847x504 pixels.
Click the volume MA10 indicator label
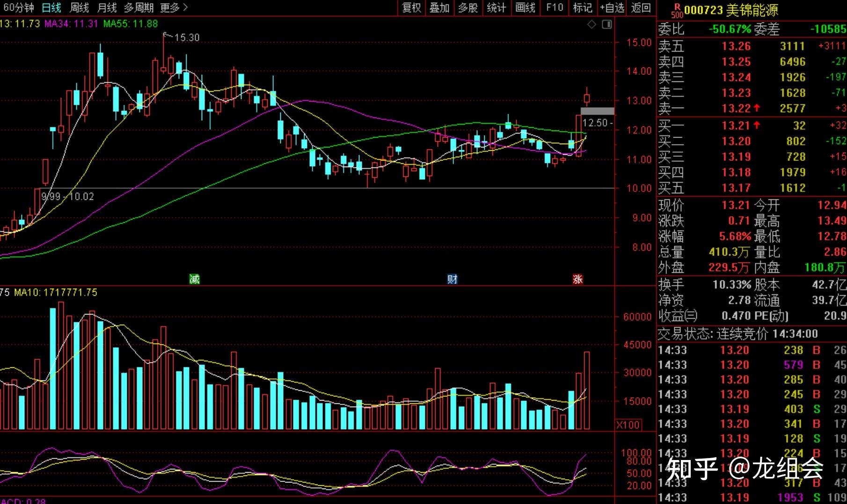[56, 292]
